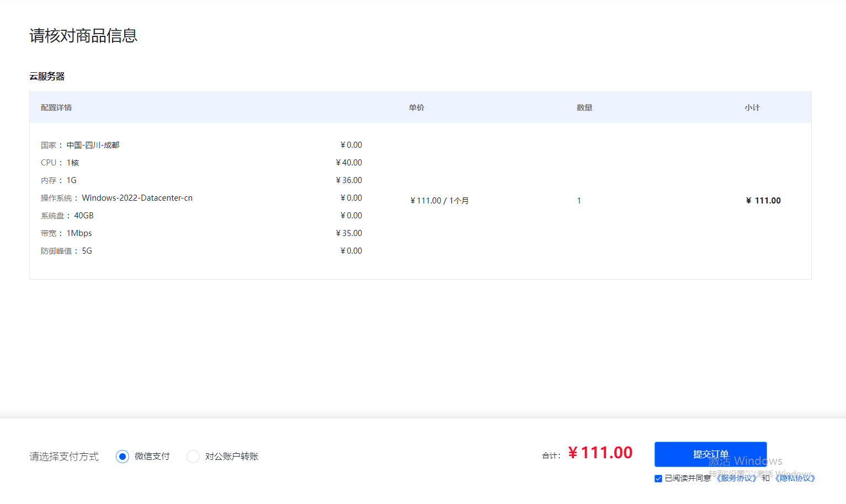Click the 带宽 1Mbps configuration row
This screenshot has width=846, height=504.
pos(67,233)
